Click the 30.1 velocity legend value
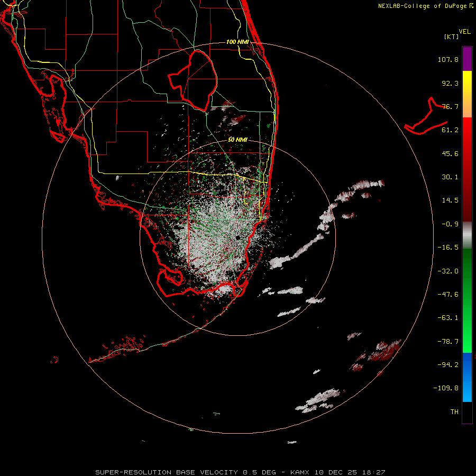The height and width of the screenshot is (476, 476). 450,177
